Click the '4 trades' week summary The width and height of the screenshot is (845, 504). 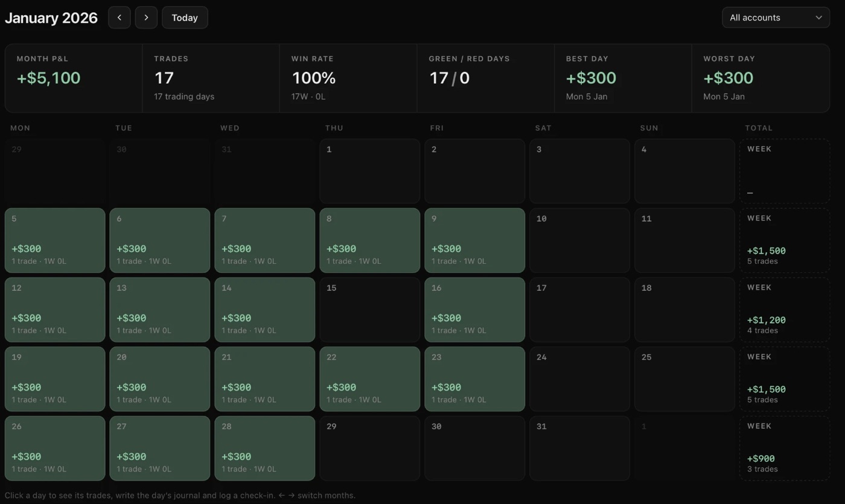pyautogui.click(x=763, y=331)
